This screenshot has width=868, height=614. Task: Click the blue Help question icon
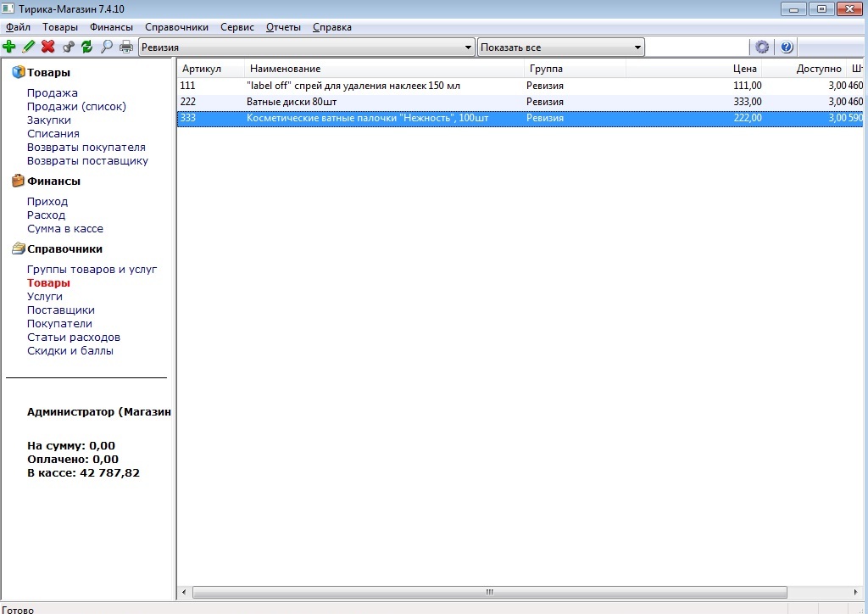[x=787, y=47]
